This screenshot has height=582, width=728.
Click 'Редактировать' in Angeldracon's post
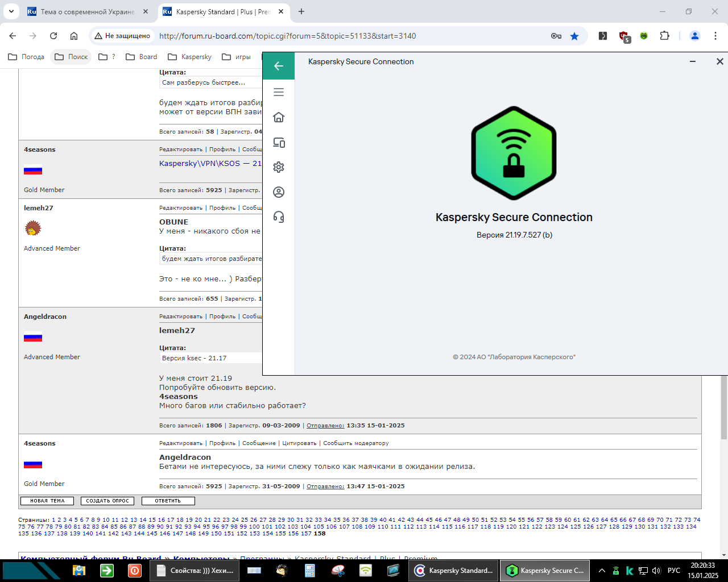pyautogui.click(x=181, y=317)
